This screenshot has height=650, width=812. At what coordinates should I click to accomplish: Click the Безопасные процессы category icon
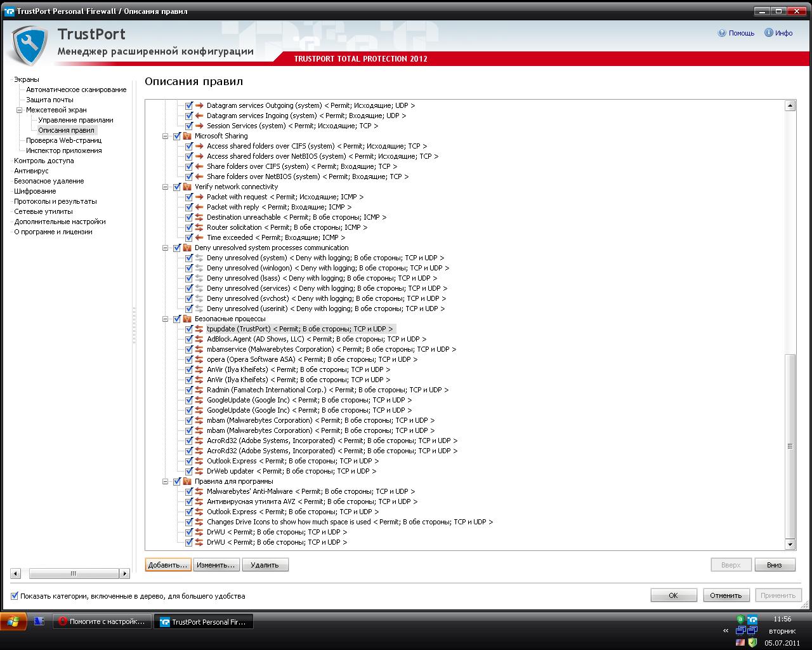tap(187, 319)
